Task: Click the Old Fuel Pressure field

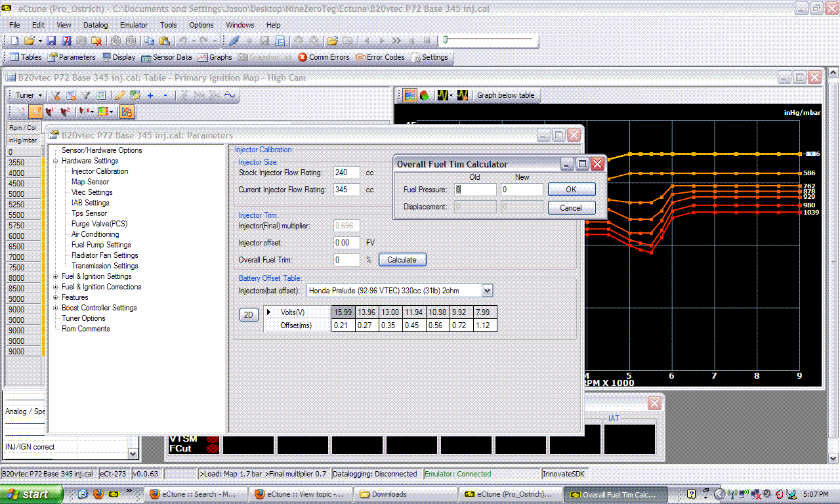Action: [476, 190]
